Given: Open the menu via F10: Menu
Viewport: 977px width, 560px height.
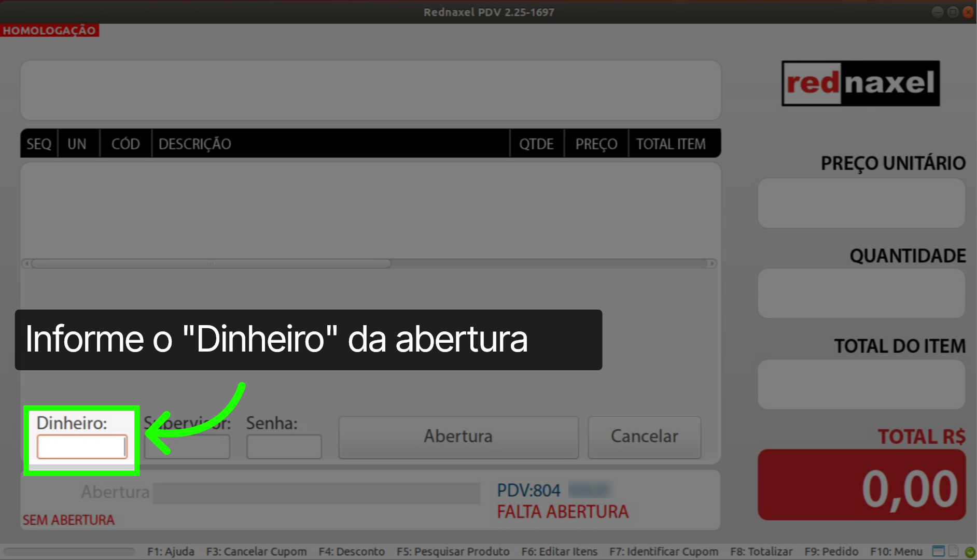Looking at the screenshot, I should [x=896, y=551].
